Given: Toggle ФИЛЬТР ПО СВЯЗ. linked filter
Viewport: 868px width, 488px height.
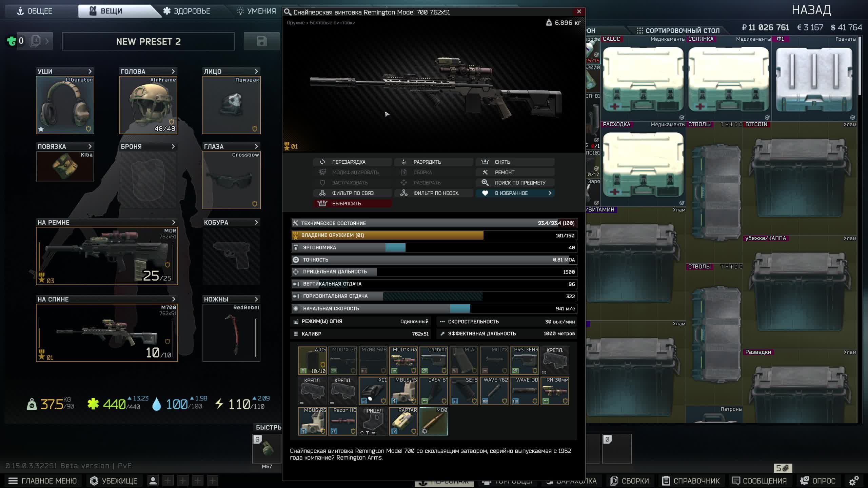Looking at the screenshot, I should (352, 193).
